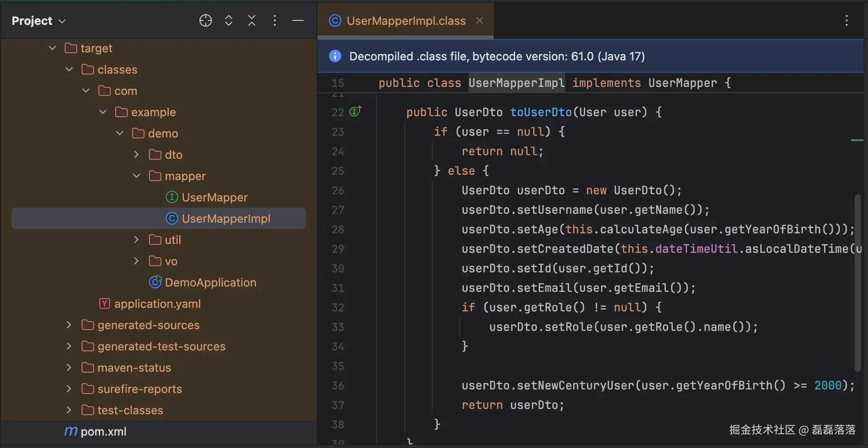Click the Select Opened File crosshair icon
Viewport: 868px width, 448px height.
coord(206,20)
